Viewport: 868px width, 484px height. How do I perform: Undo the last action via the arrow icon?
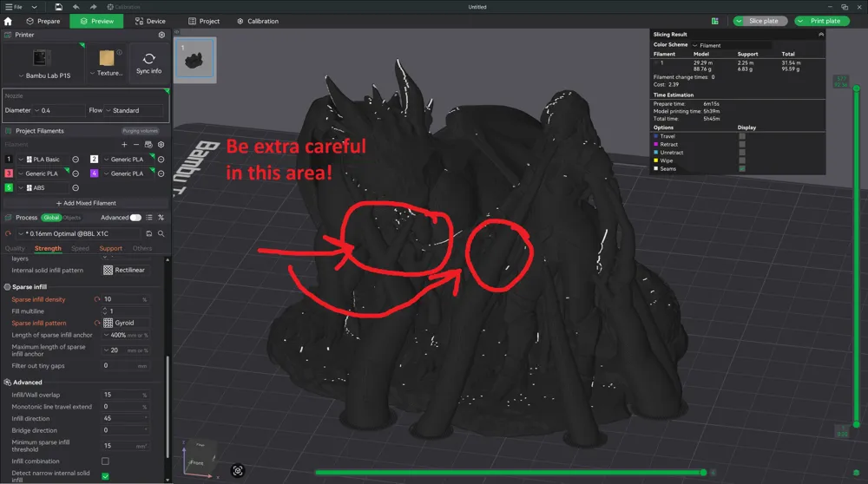click(x=76, y=7)
